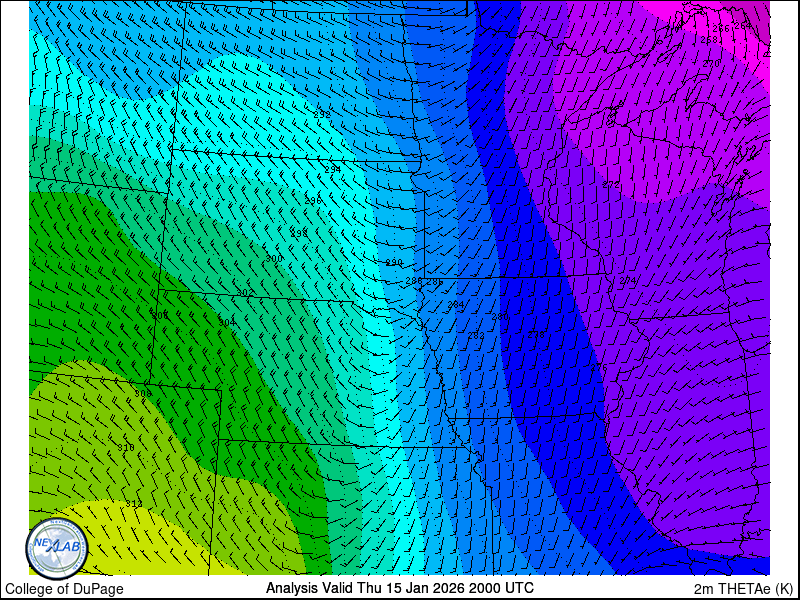Click the 268 contour label
Image resolution: width=800 pixels, height=600 pixels.
click(709, 39)
